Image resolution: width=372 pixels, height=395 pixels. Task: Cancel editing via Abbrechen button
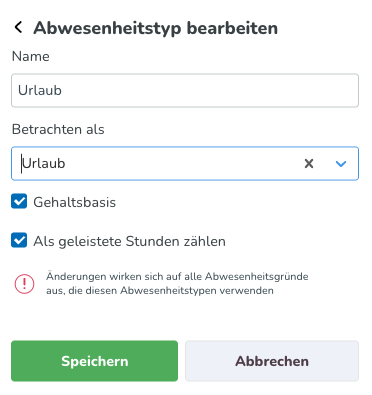click(x=272, y=361)
